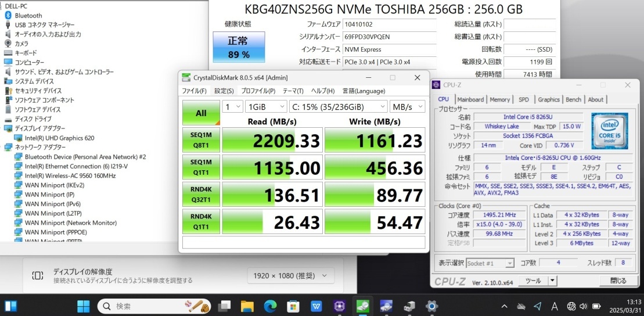Image resolution: width=644 pixels, height=316 pixels.
Task: Switch to Mainboard tab in CPU-Z
Action: (x=470, y=99)
